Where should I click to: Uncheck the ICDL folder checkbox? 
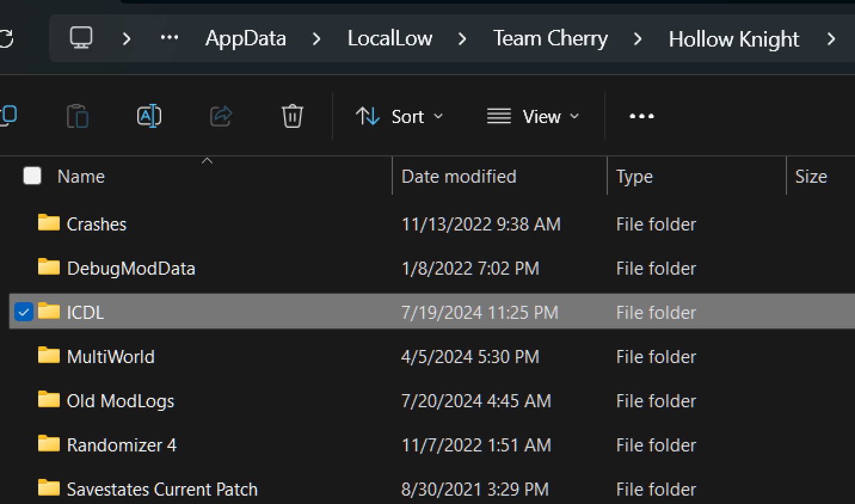[x=24, y=312]
